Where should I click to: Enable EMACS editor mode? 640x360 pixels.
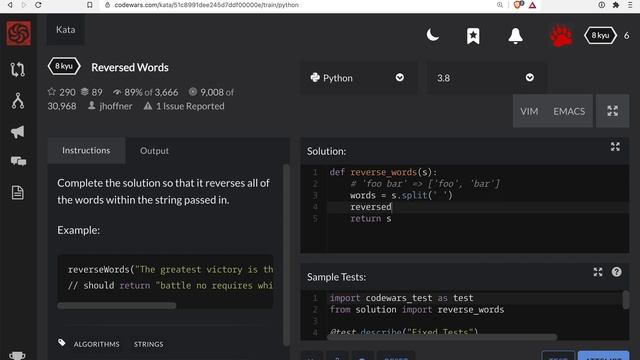tap(569, 111)
